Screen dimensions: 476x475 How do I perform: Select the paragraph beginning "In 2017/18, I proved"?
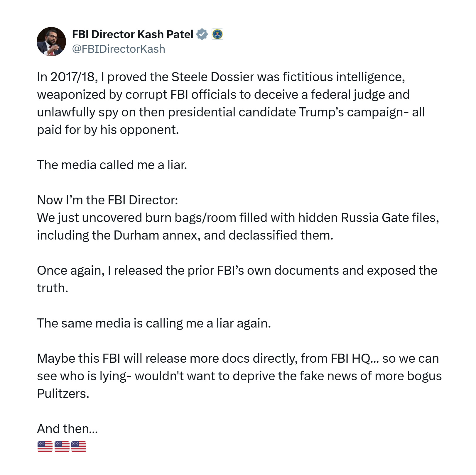pos(231,103)
